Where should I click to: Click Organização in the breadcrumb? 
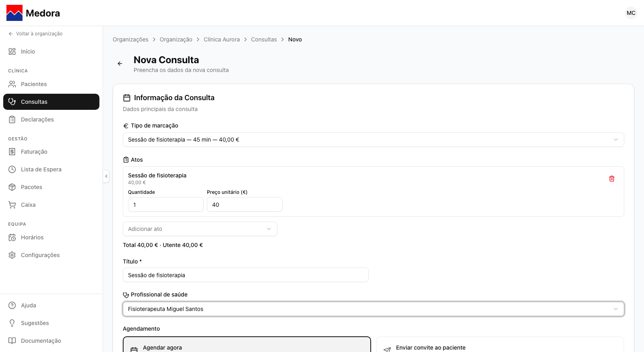click(176, 39)
